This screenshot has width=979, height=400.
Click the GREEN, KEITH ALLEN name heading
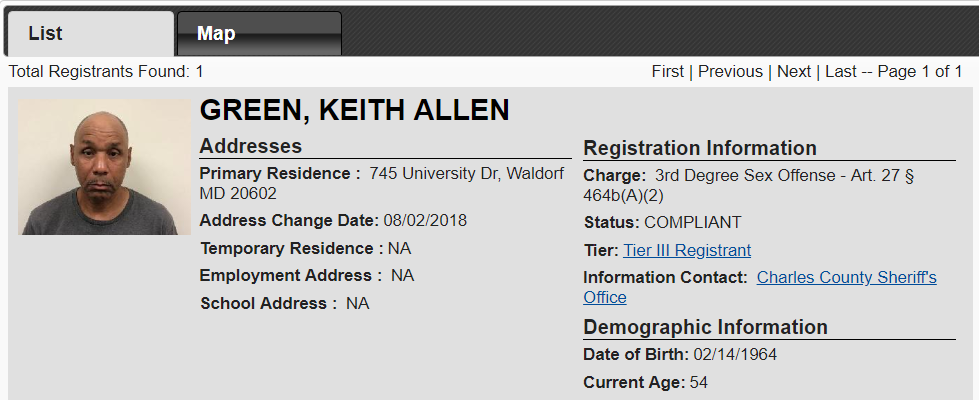point(355,110)
